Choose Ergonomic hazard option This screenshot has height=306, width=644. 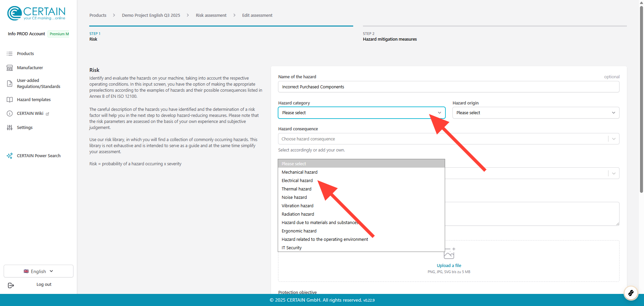pyautogui.click(x=361, y=231)
